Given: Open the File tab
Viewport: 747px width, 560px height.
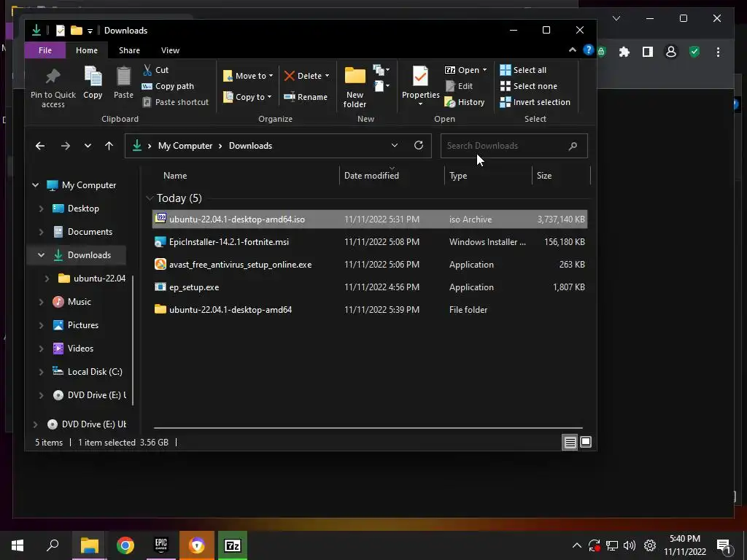Looking at the screenshot, I should (x=45, y=50).
